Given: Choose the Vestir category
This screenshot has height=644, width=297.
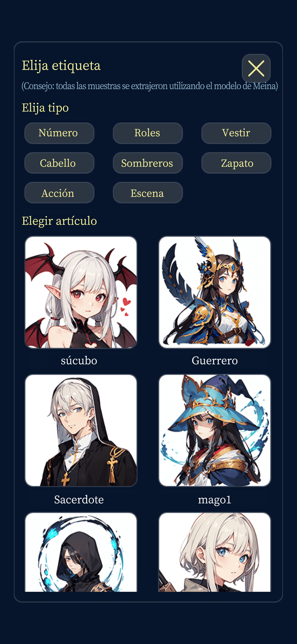Looking at the screenshot, I should [x=236, y=133].
